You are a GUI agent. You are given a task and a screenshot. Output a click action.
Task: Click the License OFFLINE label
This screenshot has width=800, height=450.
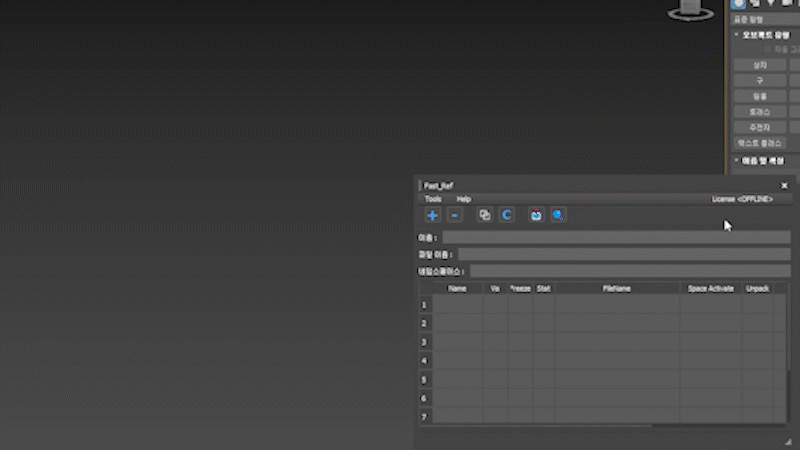(x=741, y=199)
